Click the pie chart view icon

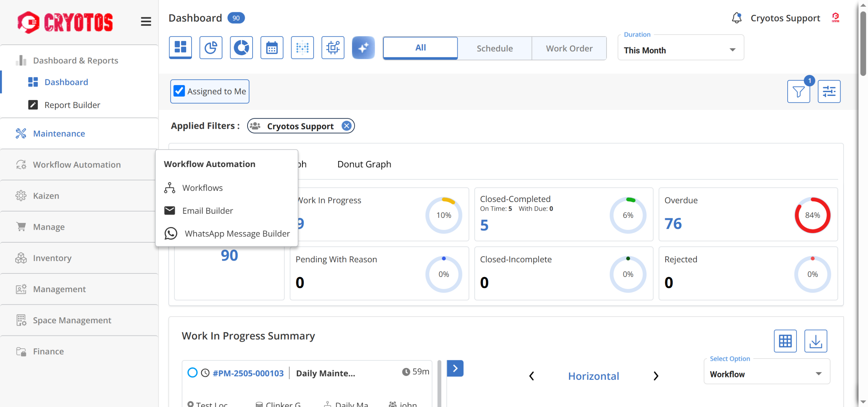211,48
